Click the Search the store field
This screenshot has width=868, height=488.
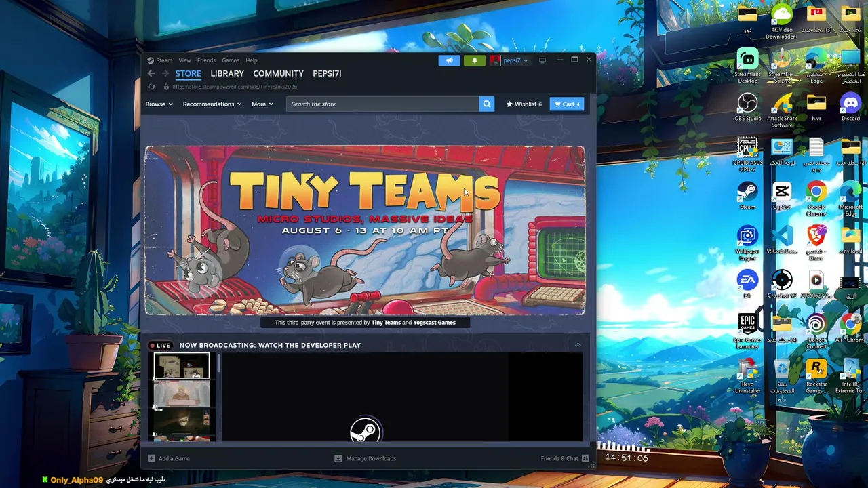pyautogui.click(x=382, y=104)
